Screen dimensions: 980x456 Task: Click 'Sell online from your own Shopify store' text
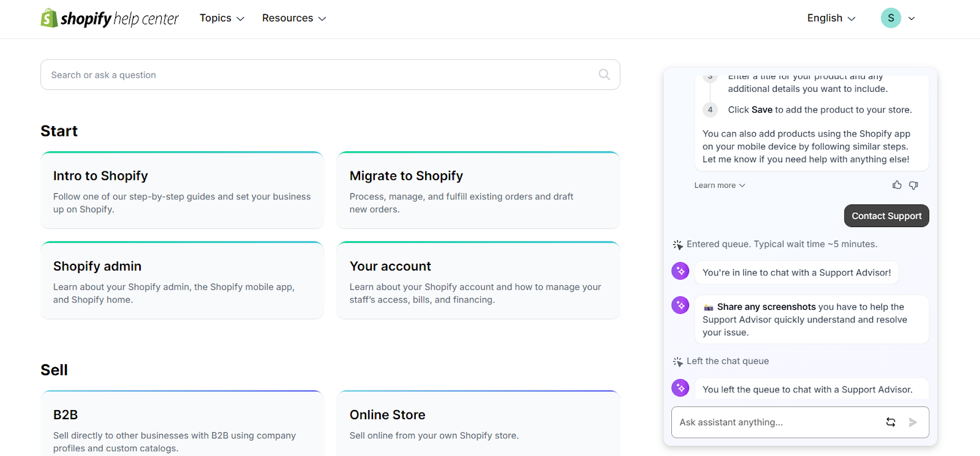click(434, 436)
